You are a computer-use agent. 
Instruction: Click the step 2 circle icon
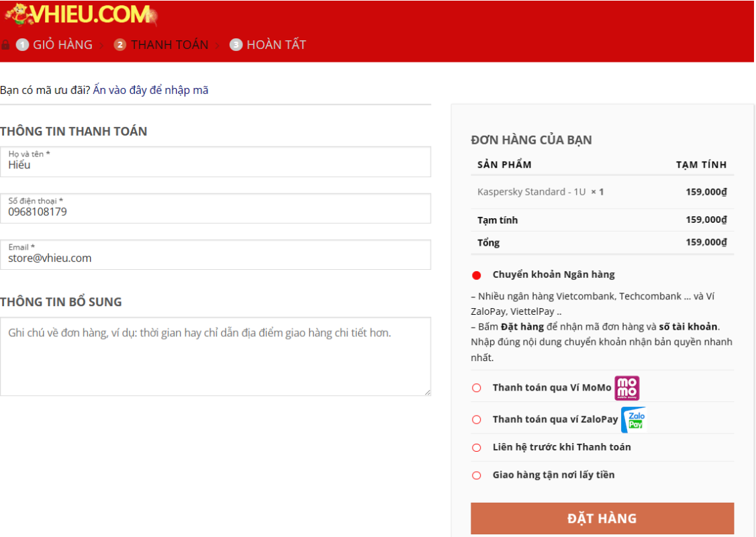tap(120, 45)
